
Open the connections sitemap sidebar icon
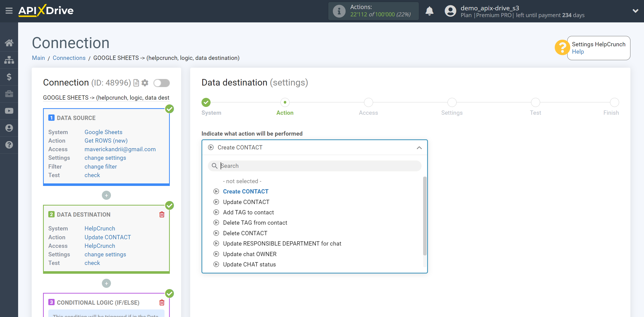9,60
